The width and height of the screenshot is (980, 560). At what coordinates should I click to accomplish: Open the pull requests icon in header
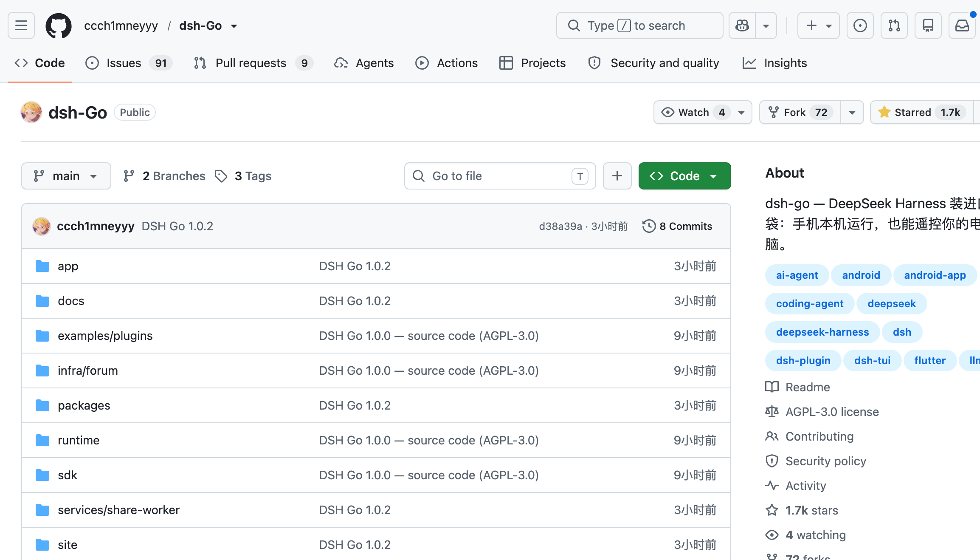894,25
